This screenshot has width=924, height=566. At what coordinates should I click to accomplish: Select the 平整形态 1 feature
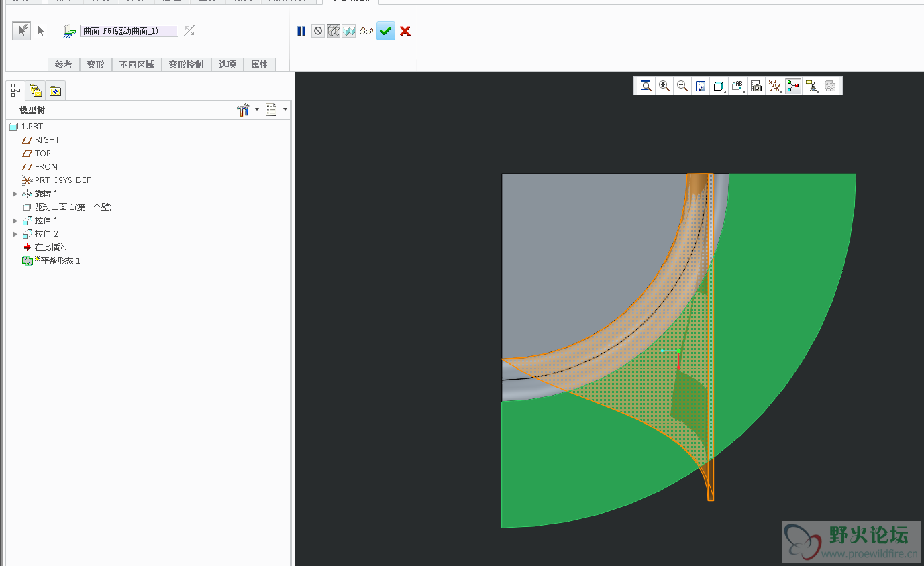60,261
